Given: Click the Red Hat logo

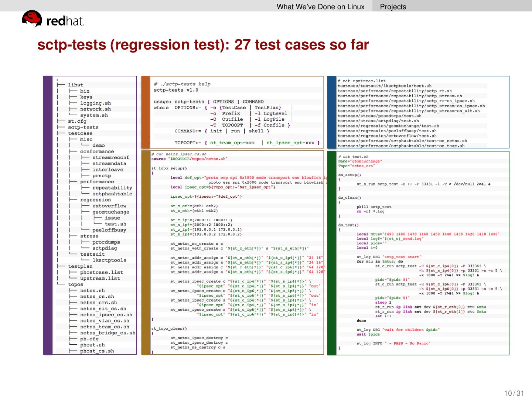Looking at the screenshot, I should [x=53, y=19].
